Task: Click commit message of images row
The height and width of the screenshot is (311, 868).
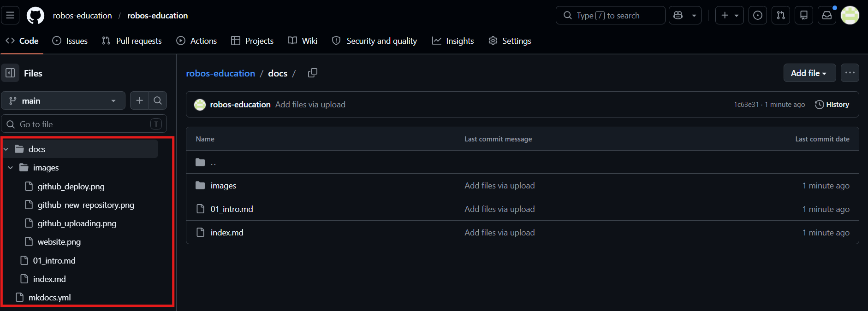Action: [x=499, y=186]
